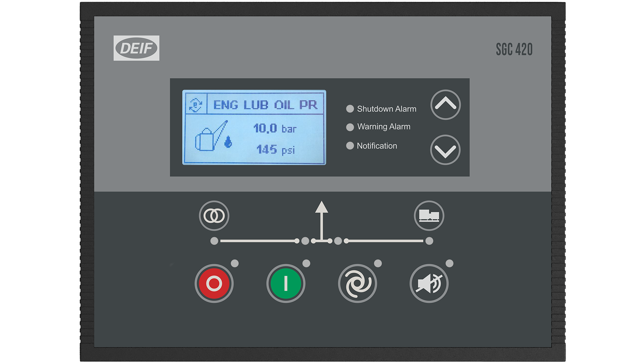Click the mains double-circle symbol icon

point(214,216)
